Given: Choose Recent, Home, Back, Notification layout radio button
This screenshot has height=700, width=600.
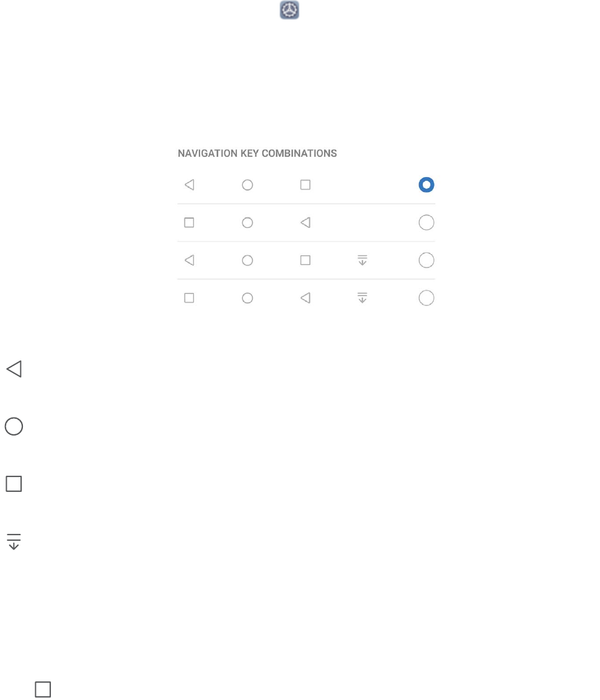Looking at the screenshot, I should point(426,299).
